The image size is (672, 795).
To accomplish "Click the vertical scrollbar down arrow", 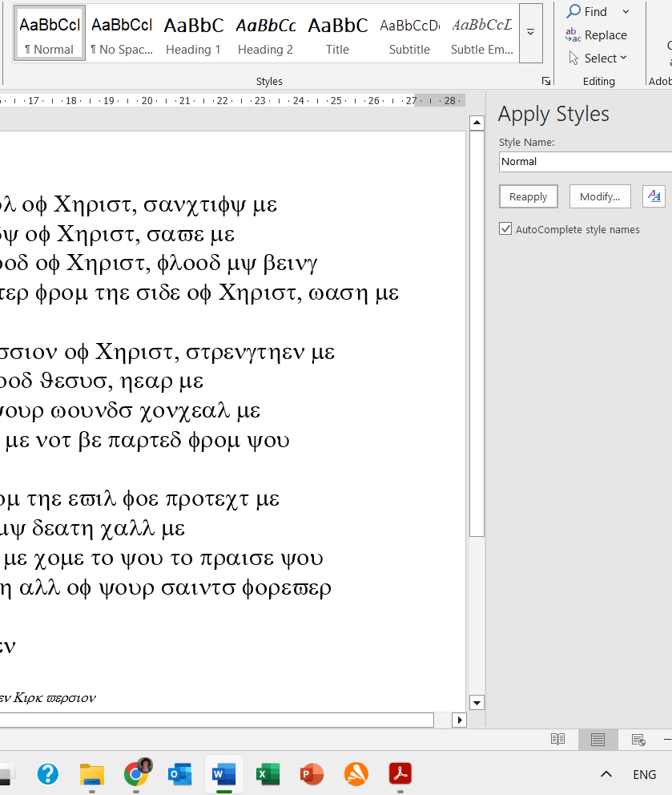I will pos(477,703).
